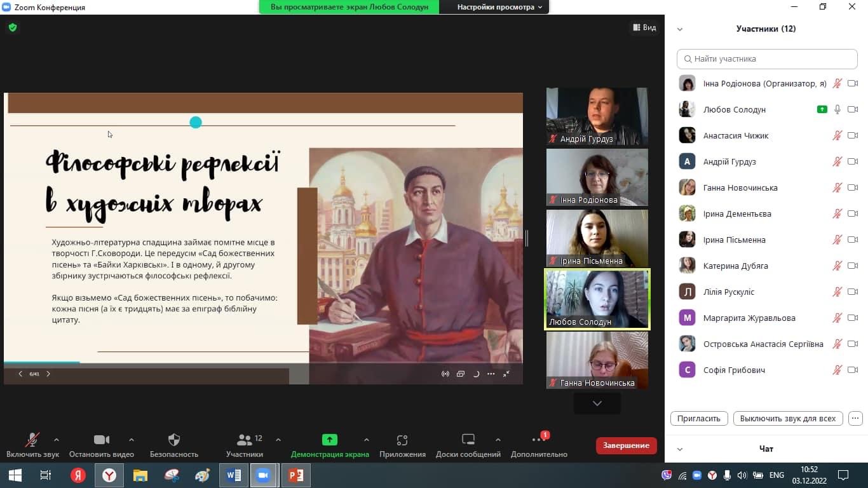Open Безопасность security shield
This screenshot has height=488, width=868.
[174, 440]
